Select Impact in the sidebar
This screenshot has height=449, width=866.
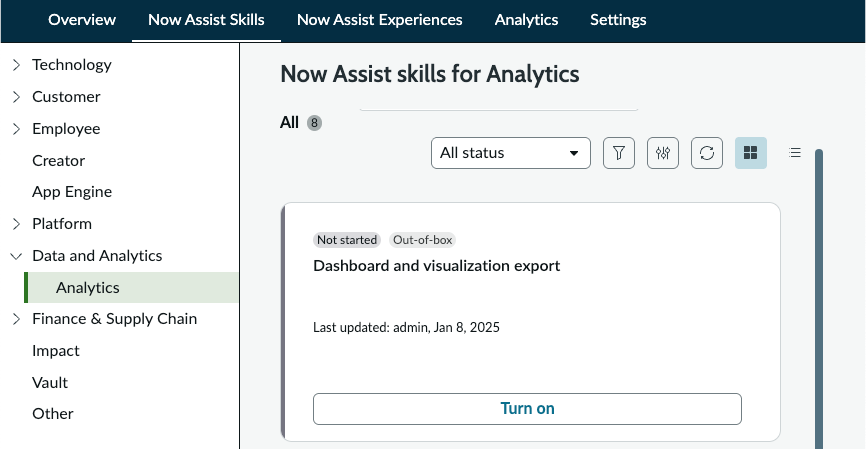(x=56, y=351)
